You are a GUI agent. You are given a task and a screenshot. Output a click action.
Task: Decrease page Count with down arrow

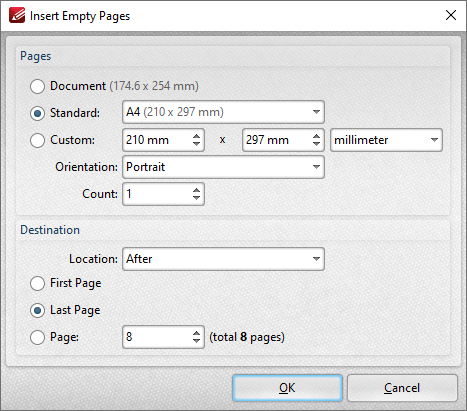[197, 198]
